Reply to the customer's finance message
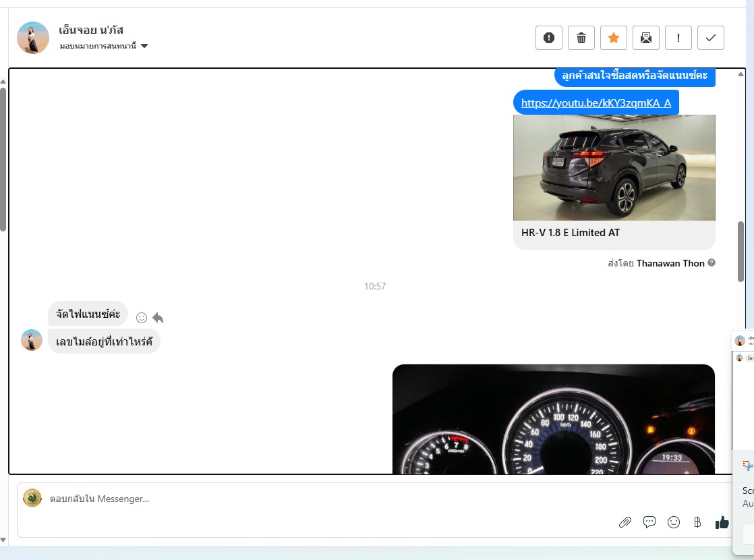Image resolution: width=754 pixels, height=560 pixels. coord(158,318)
